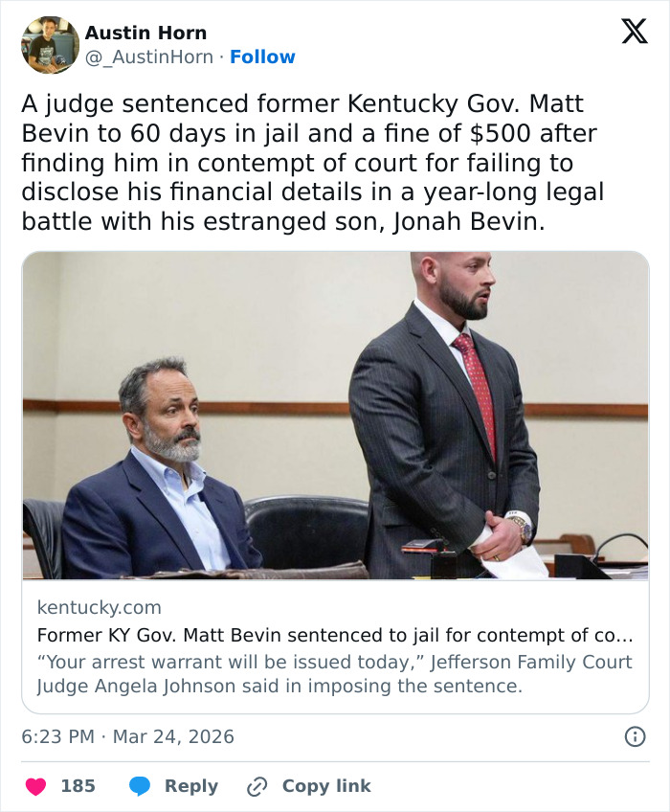
Task: Click the blue Reply speech bubble icon
Action: point(142,785)
